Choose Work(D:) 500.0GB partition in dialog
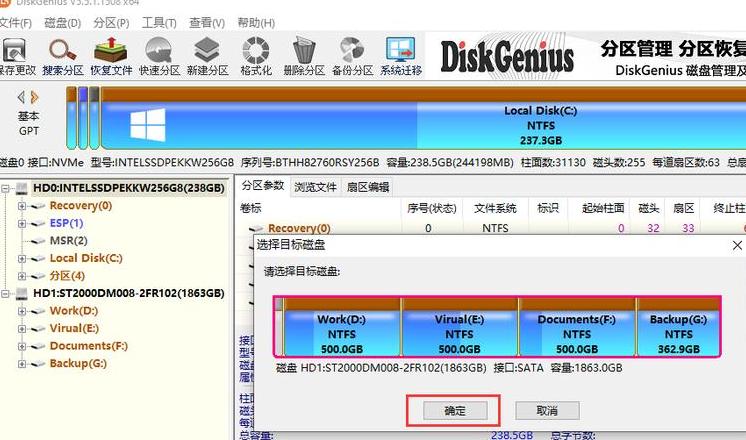746x440 pixels. pos(342,327)
